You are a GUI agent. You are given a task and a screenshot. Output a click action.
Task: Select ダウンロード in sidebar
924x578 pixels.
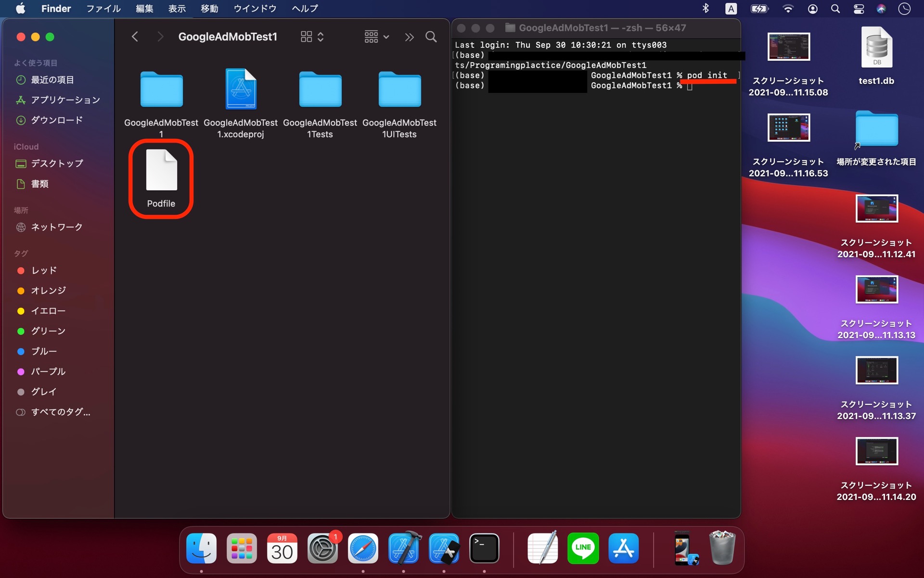pos(56,120)
